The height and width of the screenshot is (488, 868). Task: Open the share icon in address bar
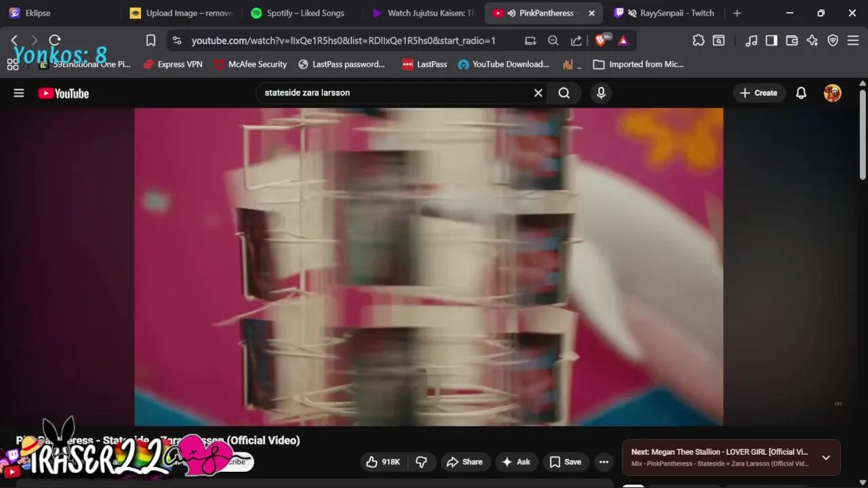[x=576, y=41]
